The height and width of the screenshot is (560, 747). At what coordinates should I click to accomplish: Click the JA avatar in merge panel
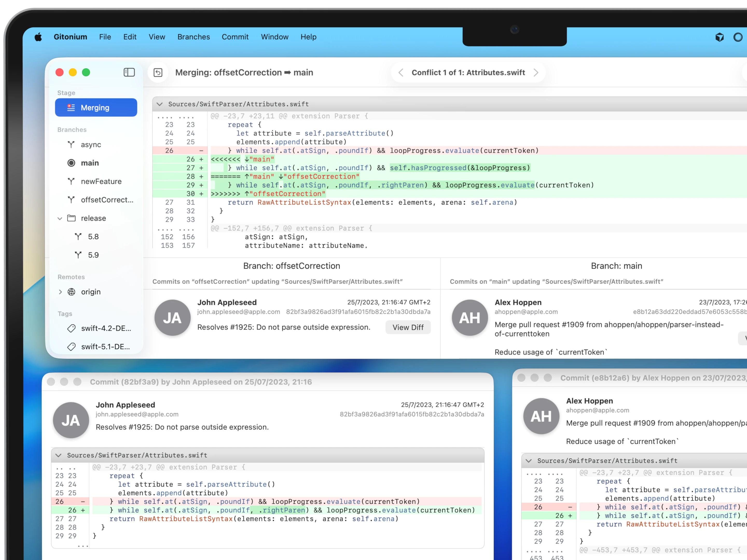click(172, 318)
